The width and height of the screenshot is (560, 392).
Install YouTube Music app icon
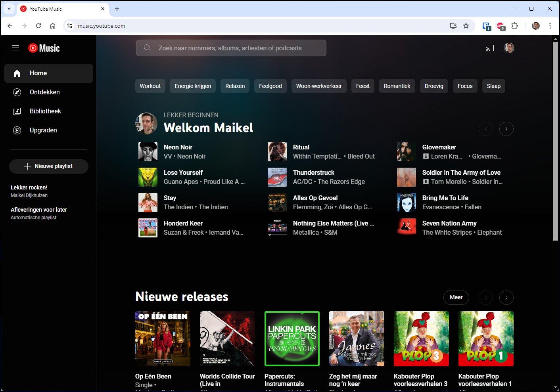coord(453,26)
